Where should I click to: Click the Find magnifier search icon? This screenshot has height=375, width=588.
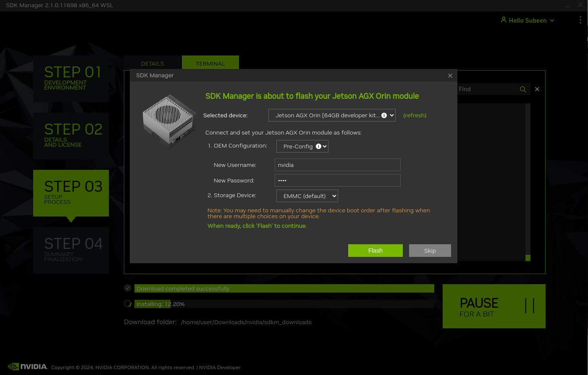(x=523, y=89)
